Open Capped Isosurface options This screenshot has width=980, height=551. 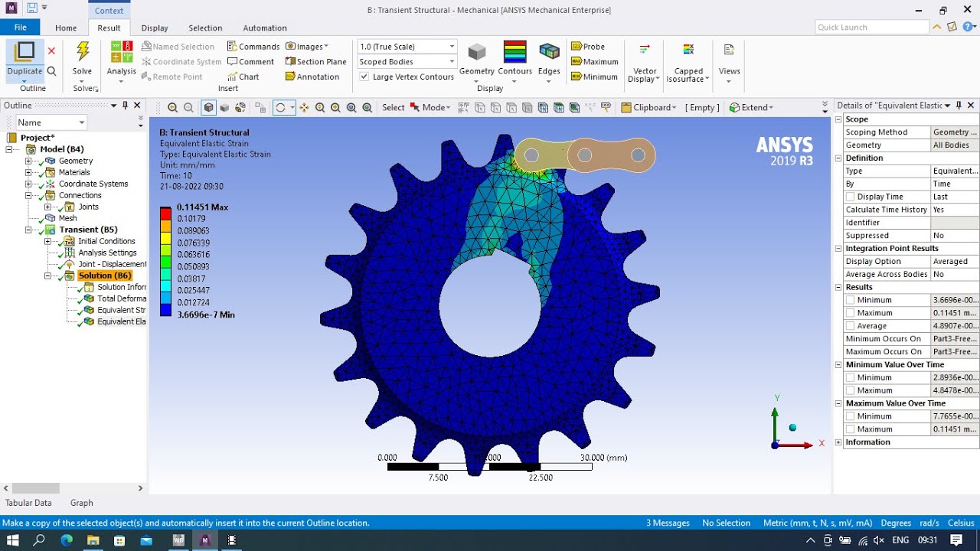688,63
